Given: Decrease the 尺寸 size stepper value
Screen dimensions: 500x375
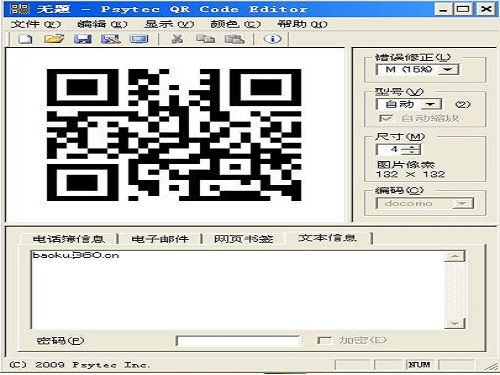Looking at the screenshot, I should 411,152.
